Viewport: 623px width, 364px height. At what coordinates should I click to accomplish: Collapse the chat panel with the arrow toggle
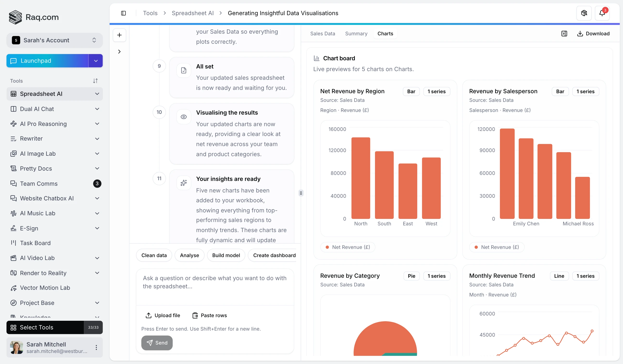pos(119,51)
